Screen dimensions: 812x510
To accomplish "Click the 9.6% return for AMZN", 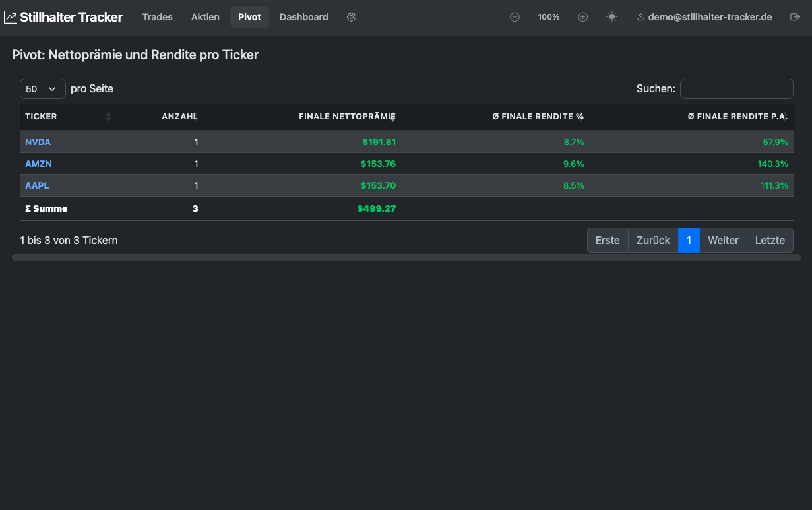I will click(573, 164).
